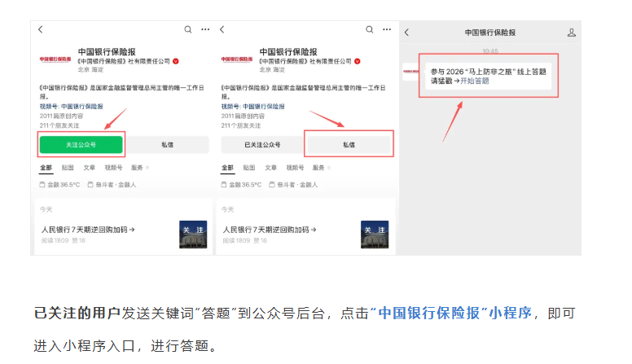The width and height of the screenshot is (632, 364).
Task: Click 中国银行保险报 title in chat header
Action: click(490, 33)
